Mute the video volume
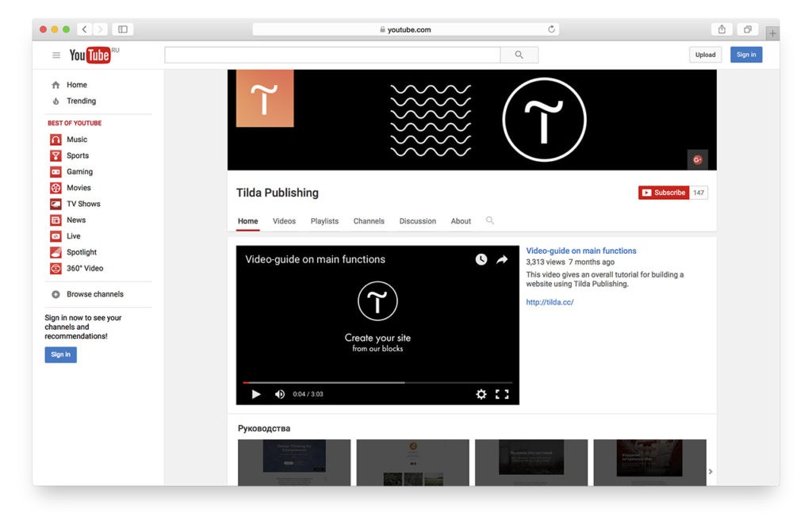This screenshot has height=532, width=812. (x=280, y=394)
